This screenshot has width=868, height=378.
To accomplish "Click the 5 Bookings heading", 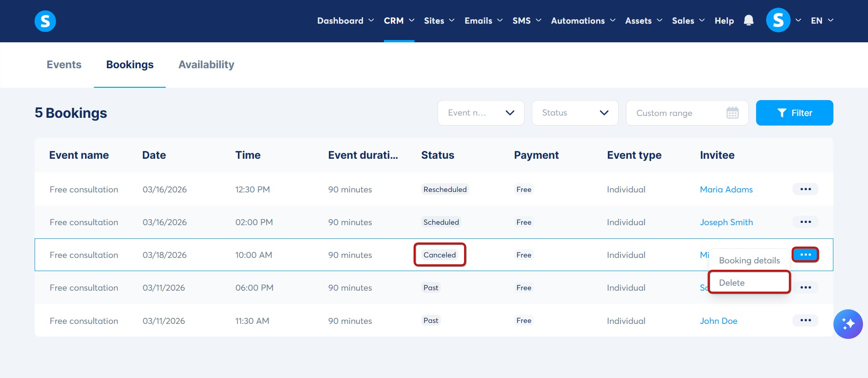I will point(71,113).
